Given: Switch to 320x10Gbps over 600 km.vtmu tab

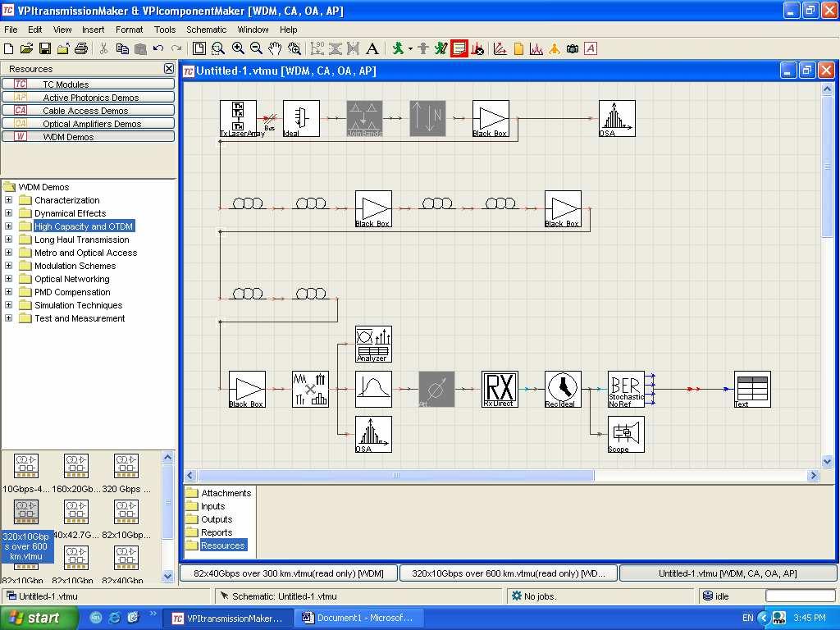Looking at the screenshot, I should pos(509,573).
